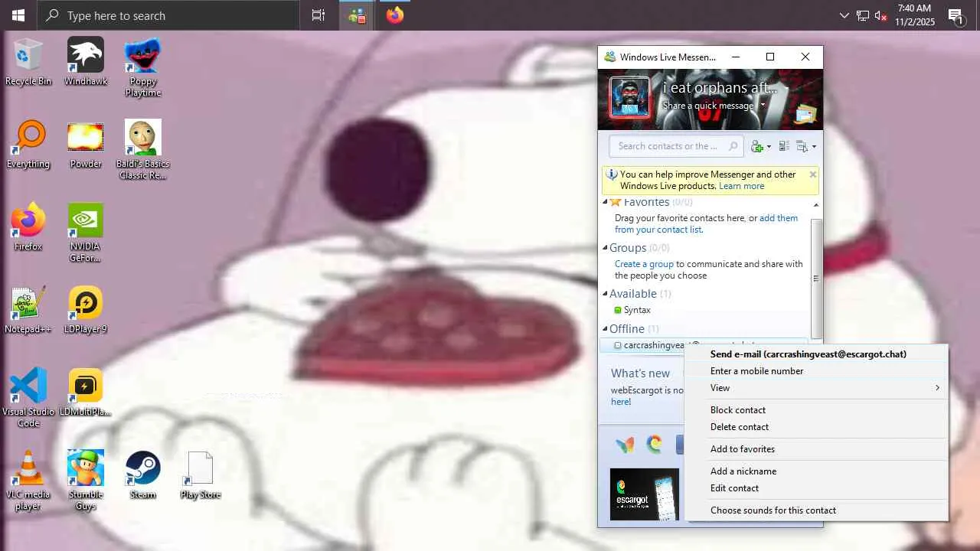
Task: Open the escargot advertisement thumbnail
Action: point(645,494)
